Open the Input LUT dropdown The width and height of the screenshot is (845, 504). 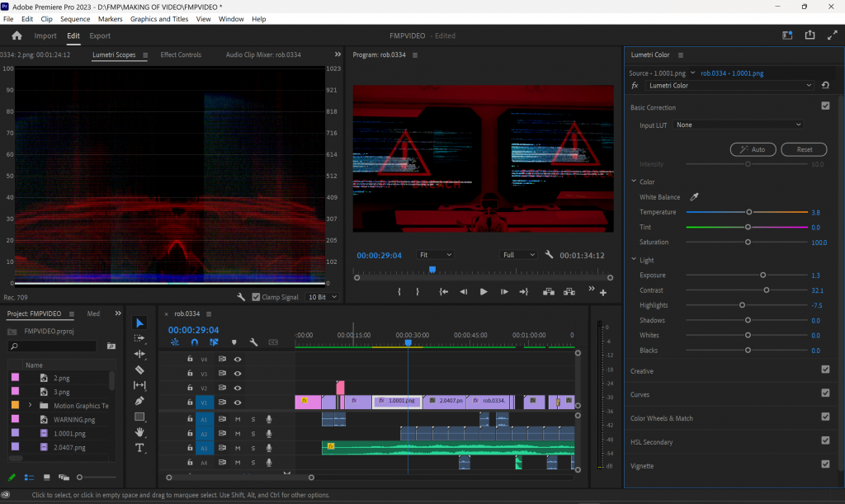[x=738, y=125]
